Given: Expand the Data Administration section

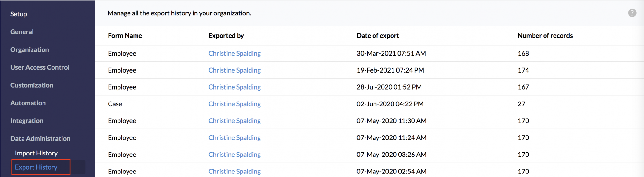Looking at the screenshot, I should pos(40,138).
